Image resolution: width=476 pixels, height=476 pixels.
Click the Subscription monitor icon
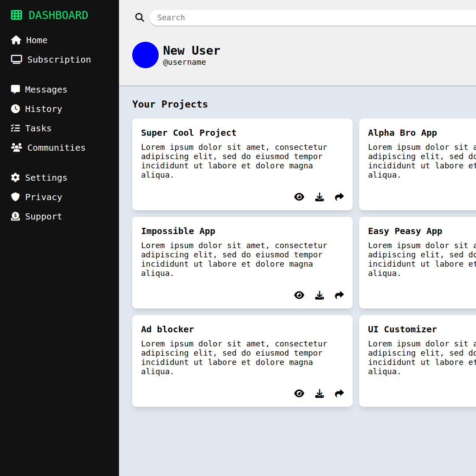(x=16, y=59)
